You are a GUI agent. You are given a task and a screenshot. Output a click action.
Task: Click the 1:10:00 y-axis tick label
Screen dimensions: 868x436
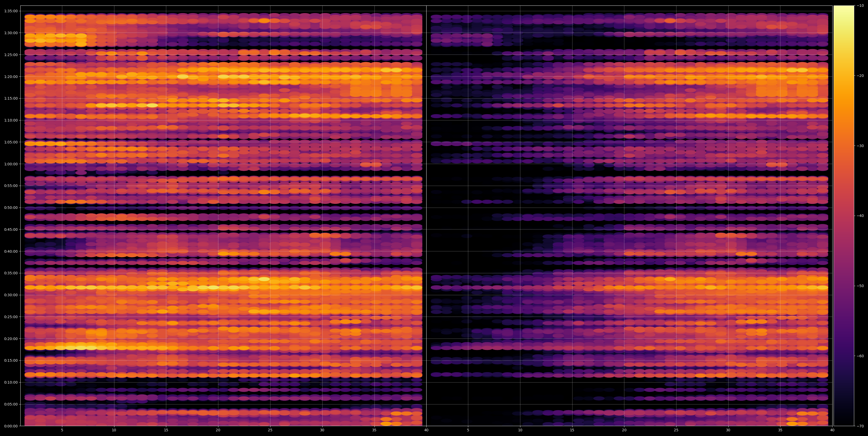10,120
